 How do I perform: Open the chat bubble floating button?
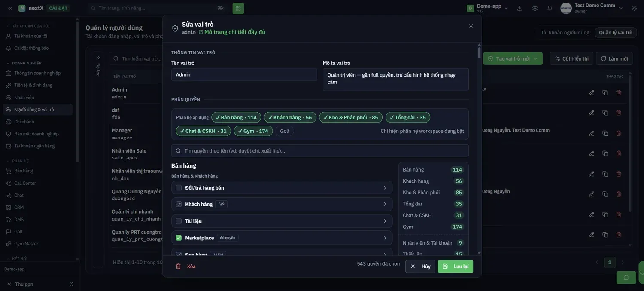[626, 278]
